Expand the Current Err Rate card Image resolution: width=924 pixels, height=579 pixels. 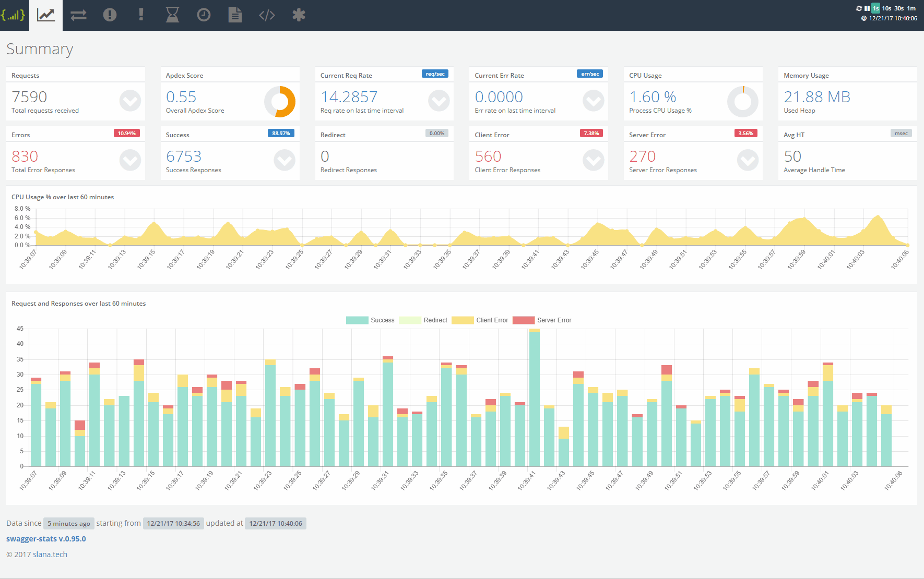(593, 101)
